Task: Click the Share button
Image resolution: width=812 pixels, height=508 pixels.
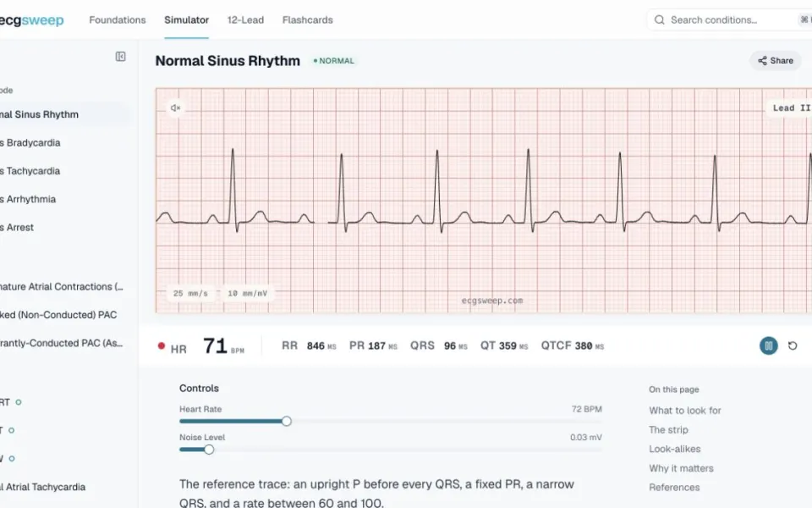Action: [776, 61]
